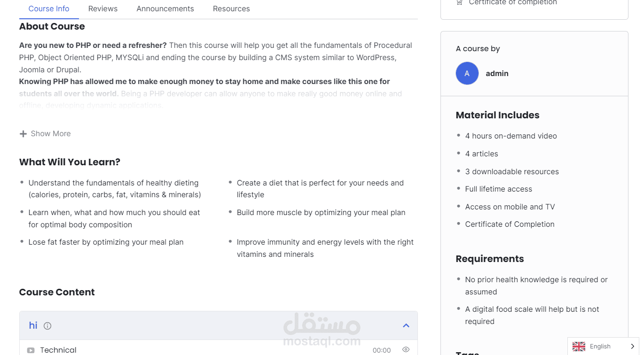Click the info icon next to 'hi'
Screen dimensions: 644x355
pyautogui.click(x=47, y=325)
